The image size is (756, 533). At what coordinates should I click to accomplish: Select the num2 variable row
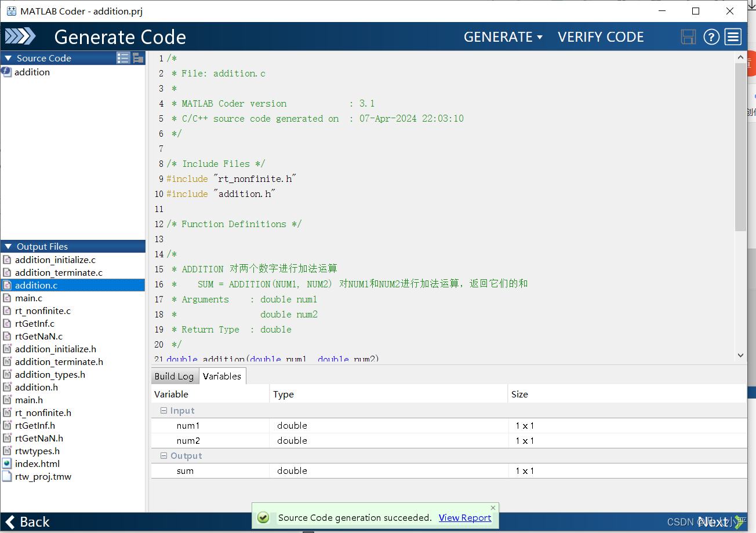449,440
